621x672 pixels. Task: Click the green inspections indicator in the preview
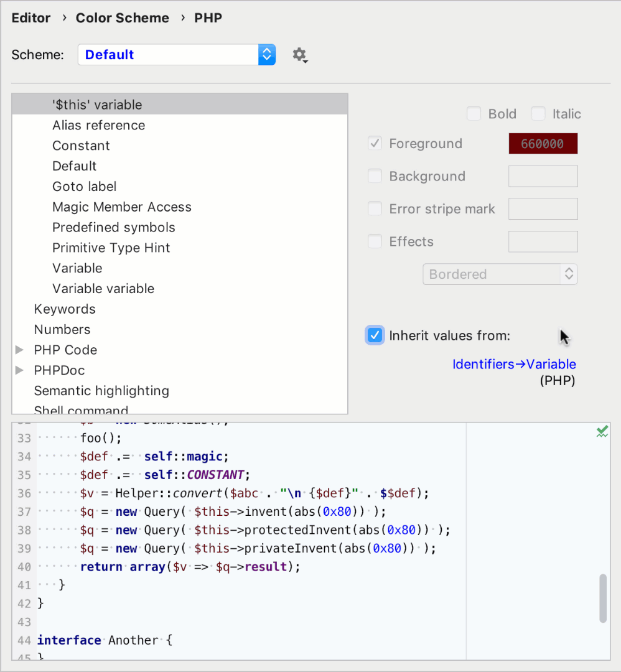point(601,431)
